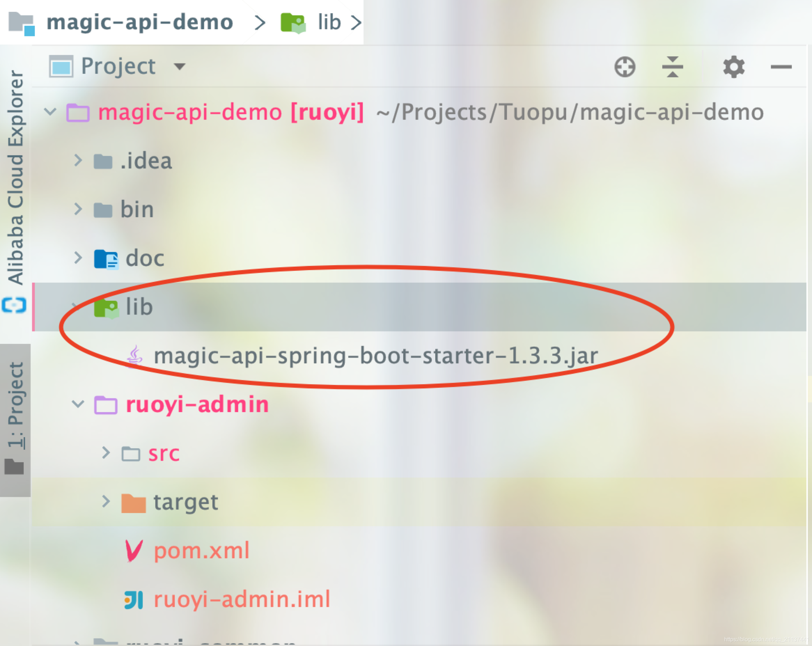The width and height of the screenshot is (812, 646).
Task: Collapse the ruoyi-admin module
Action: (x=78, y=404)
